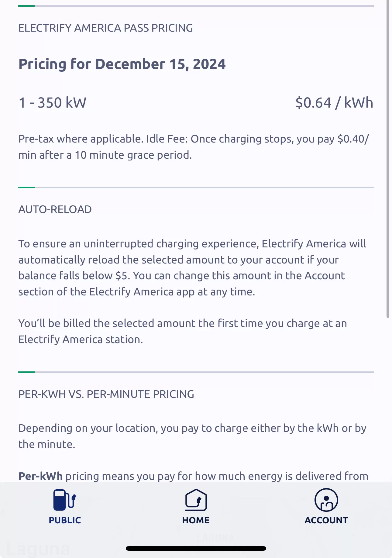The height and width of the screenshot is (558, 392).
Task: Tap the bold Per-kWh term
Action: click(40, 476)
